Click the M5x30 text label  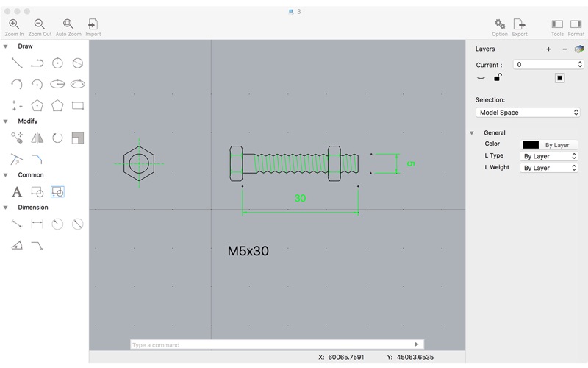tap(248, 251)
